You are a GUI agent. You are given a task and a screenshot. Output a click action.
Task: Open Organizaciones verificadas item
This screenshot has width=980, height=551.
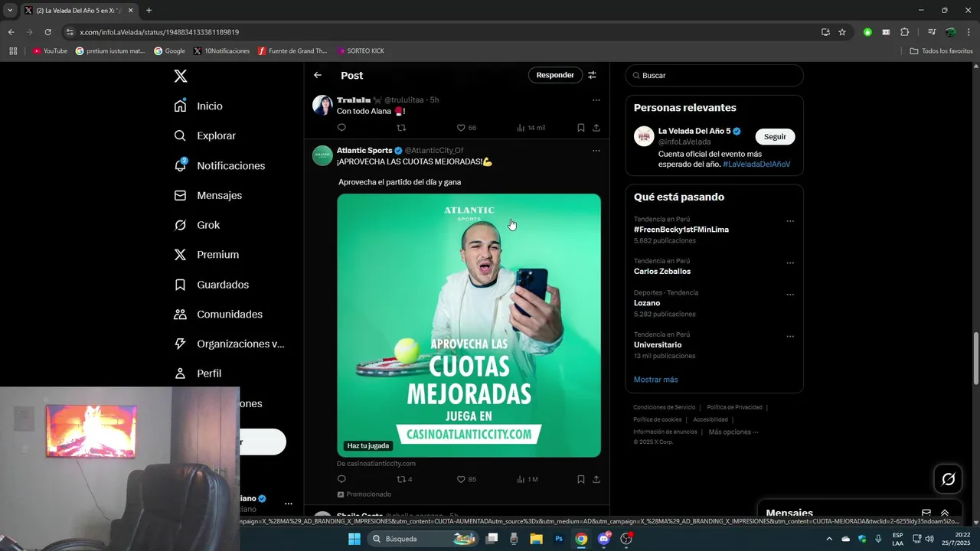coord(229,344)
